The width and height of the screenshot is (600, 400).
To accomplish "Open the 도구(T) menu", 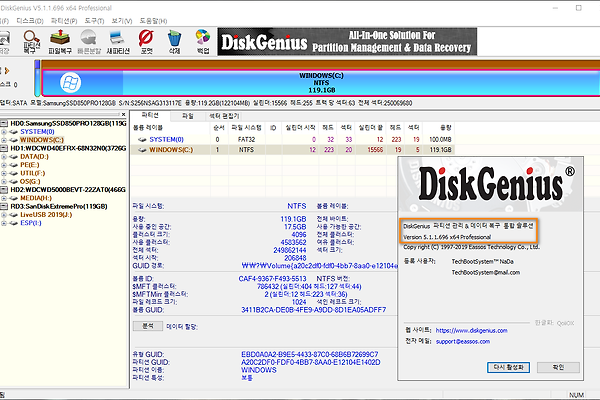I will (94, 21).
